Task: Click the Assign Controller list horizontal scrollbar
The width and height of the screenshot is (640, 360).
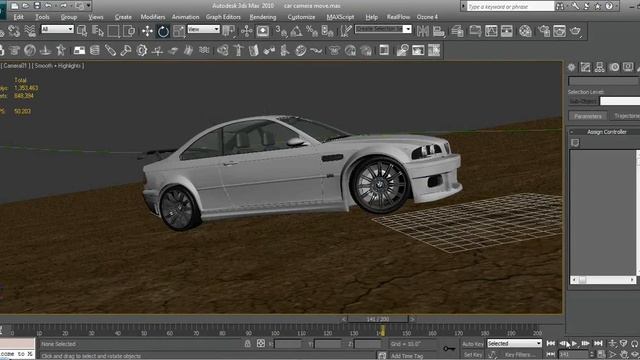Action: click(x=603, y=280)
